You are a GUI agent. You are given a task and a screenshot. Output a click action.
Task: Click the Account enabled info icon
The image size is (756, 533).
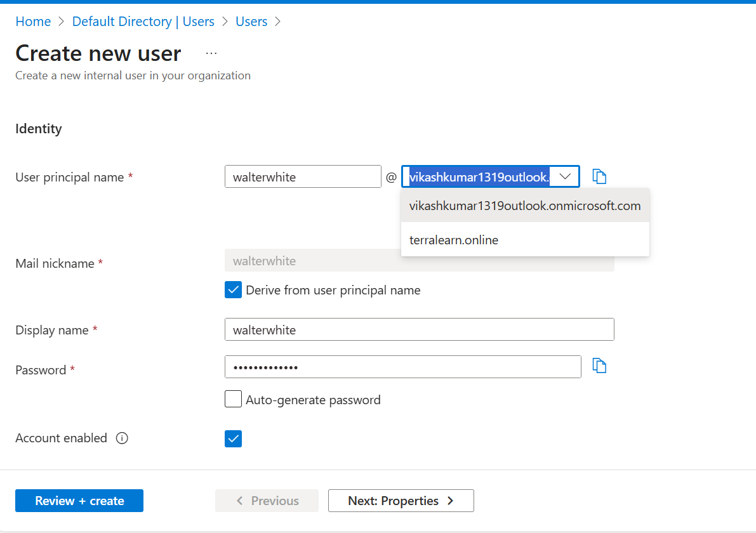[122, 438]
